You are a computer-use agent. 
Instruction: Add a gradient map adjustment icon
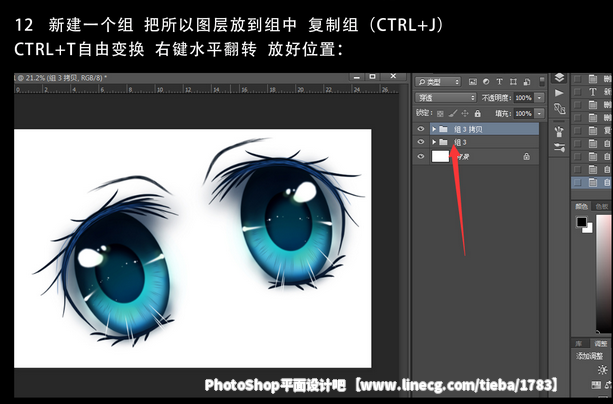(596, 385)
